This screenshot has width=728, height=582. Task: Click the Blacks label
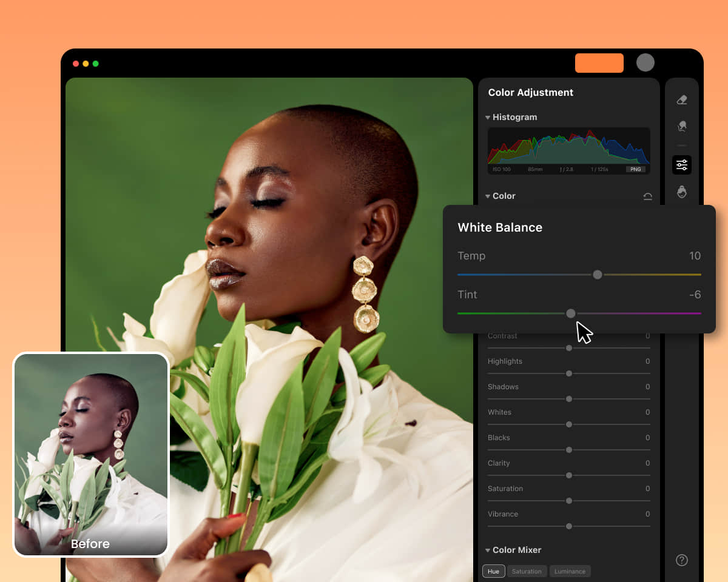(x=499, y=438)
